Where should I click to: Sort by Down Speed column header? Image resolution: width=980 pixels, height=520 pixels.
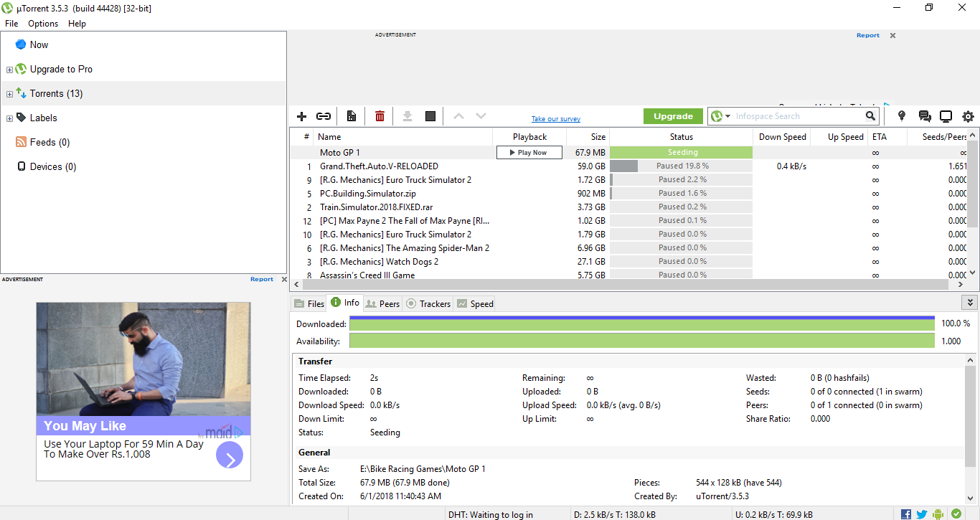[782, 136]
